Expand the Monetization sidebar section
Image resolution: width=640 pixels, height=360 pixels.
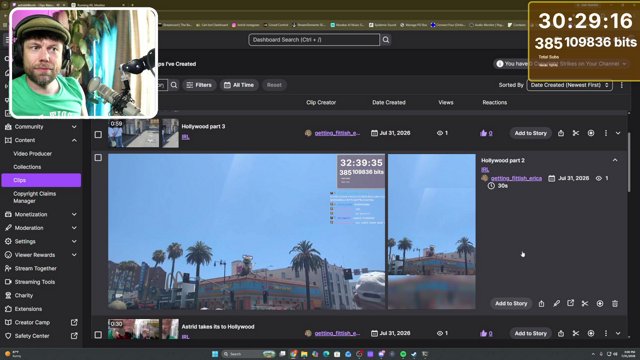(x=41, y=214)
